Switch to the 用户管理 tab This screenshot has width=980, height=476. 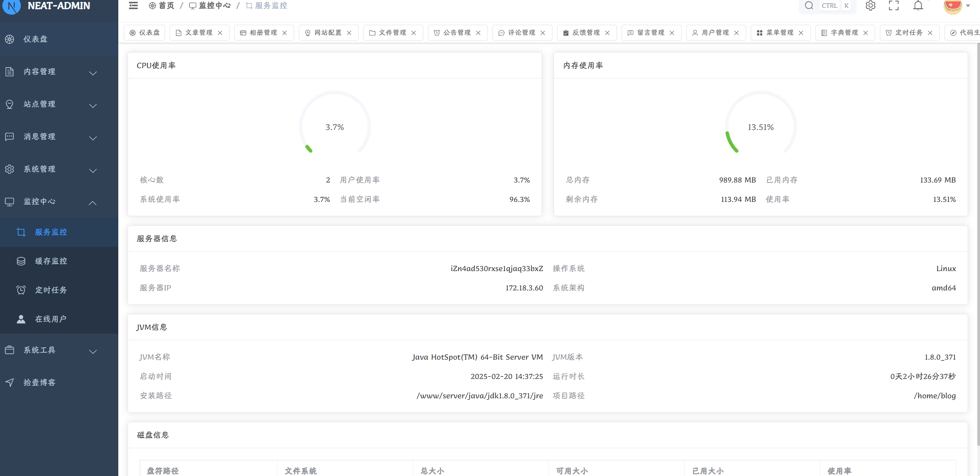point(715,32)
